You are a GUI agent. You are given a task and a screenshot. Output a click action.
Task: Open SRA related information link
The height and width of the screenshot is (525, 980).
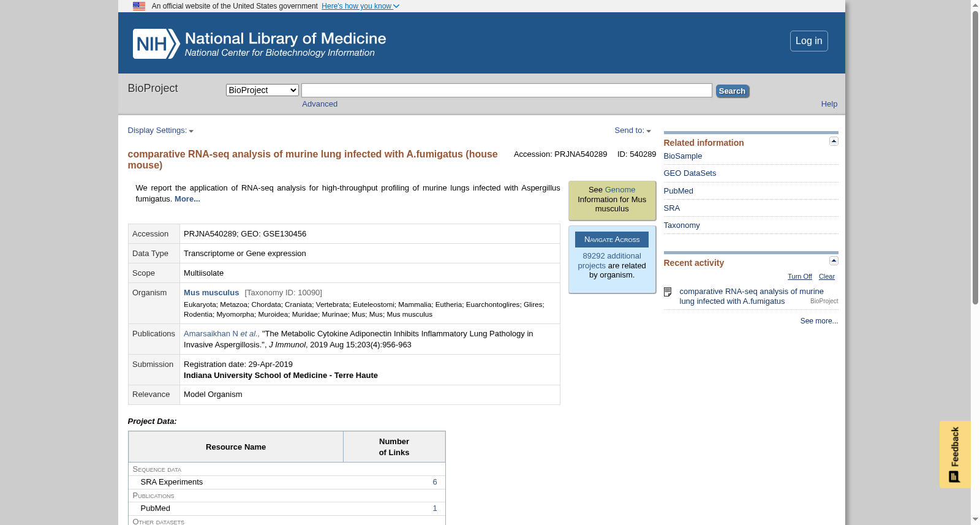[x=671, y=208]
